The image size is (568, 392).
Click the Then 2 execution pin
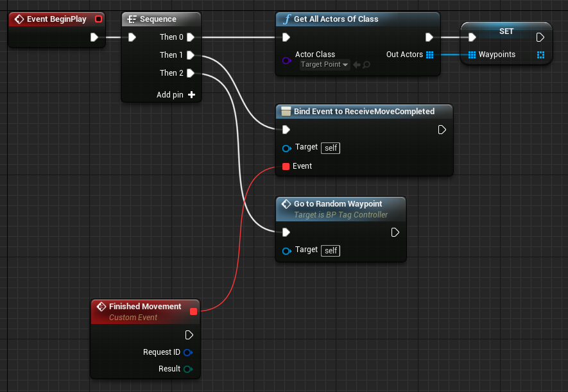click(191, 73)
